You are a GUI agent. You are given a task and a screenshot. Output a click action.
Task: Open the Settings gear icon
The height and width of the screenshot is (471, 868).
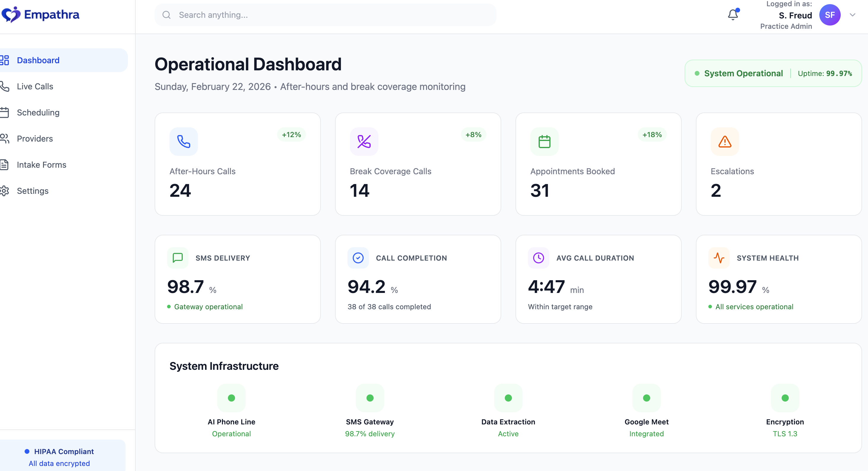5,191
